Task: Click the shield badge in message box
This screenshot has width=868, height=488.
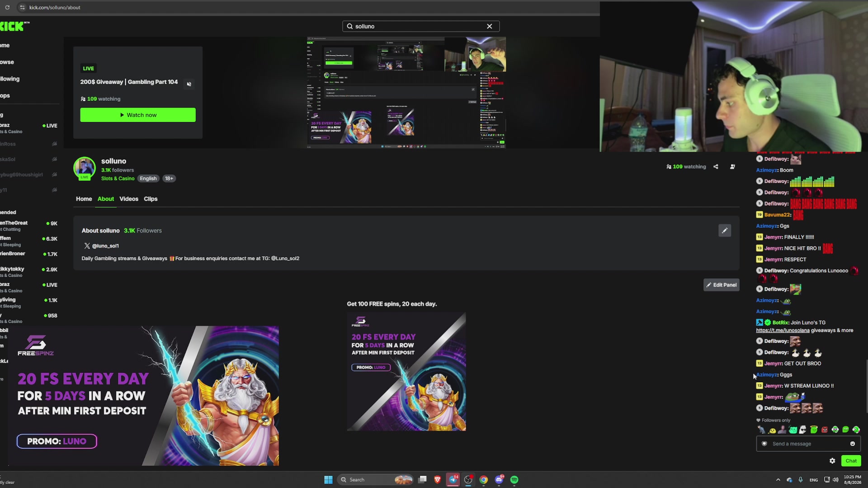Action: click(x=764, y=444)
